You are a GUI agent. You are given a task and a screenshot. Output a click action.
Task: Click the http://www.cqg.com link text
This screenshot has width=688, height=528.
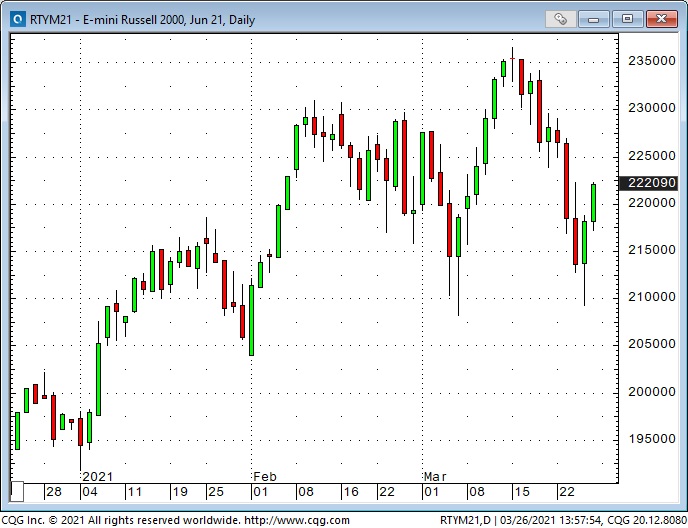tap(297, 521)
